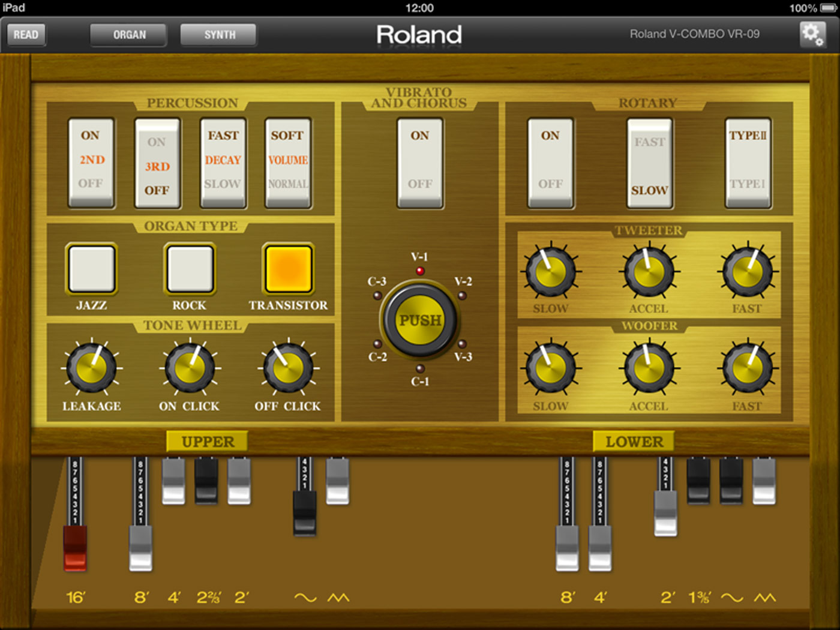The image size is (840, 630).
Task: Click the Lower sine wave drawbar handle
Action: pyautogui.click(x=731, y=481)
